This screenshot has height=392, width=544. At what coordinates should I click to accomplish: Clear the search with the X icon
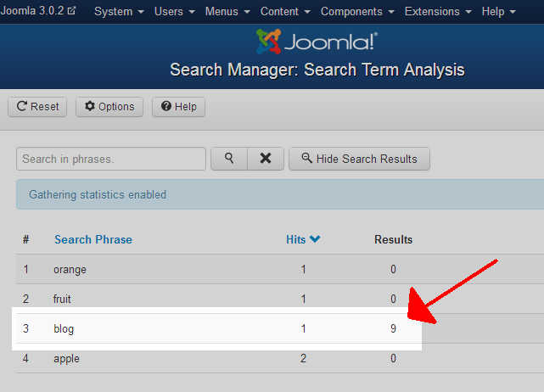(265, 159)
